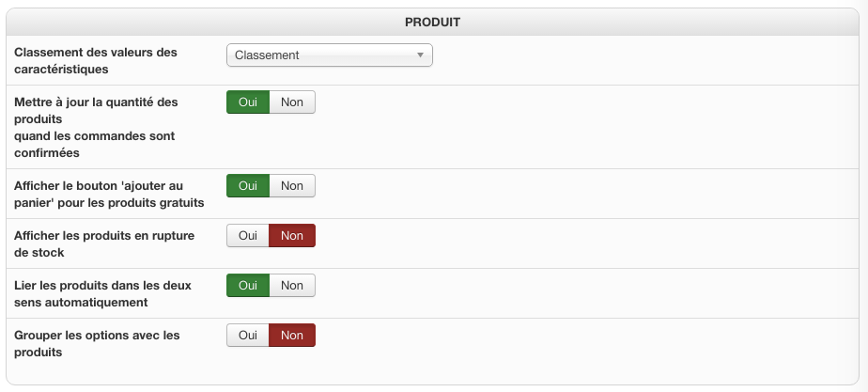
Task: Select Non for updating product quantity
Action: (292, 102)
